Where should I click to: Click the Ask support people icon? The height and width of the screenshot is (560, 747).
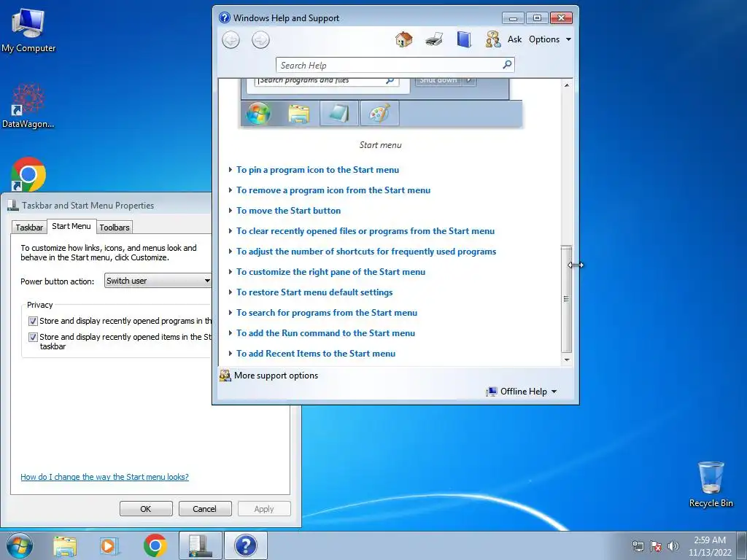(x=493, y=39)
